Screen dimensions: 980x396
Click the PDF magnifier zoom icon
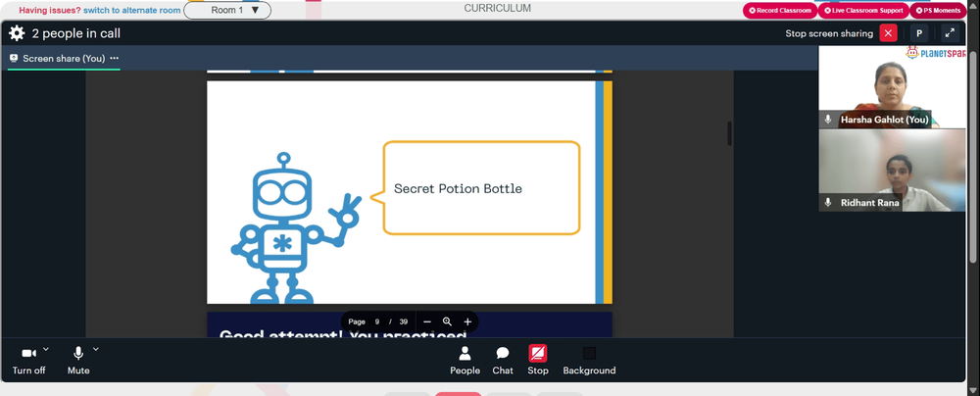pyautogui.click(x=447, y=322)
